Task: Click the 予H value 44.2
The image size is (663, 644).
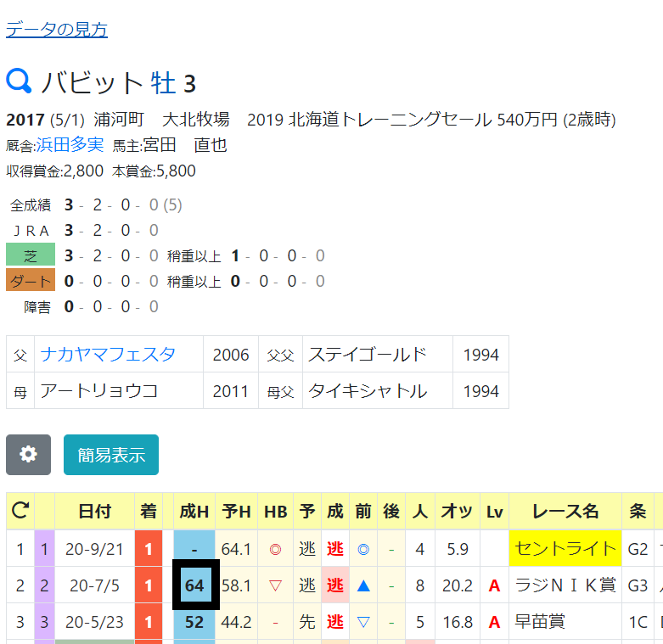Action: point(236,622)
